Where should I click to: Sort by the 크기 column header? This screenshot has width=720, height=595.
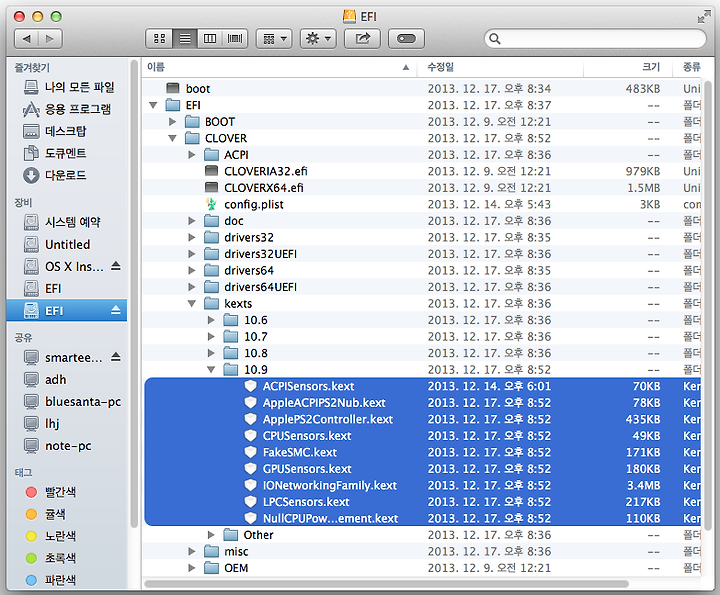click(x=627, y=67)
